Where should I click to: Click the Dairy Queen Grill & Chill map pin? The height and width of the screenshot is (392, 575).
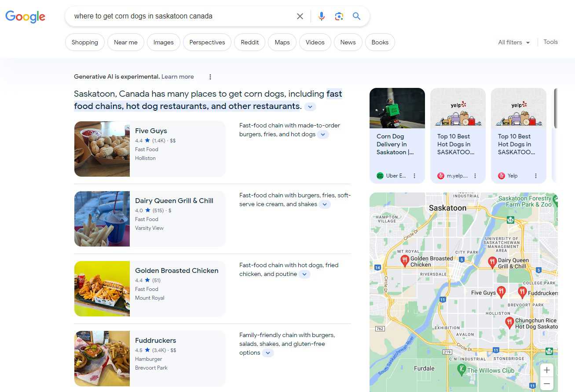(x=493, y=262)
